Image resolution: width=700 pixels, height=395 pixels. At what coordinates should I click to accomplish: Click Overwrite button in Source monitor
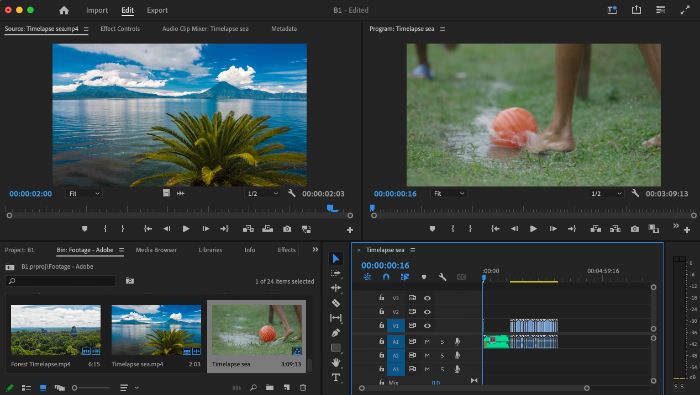[x=267, y=229]
